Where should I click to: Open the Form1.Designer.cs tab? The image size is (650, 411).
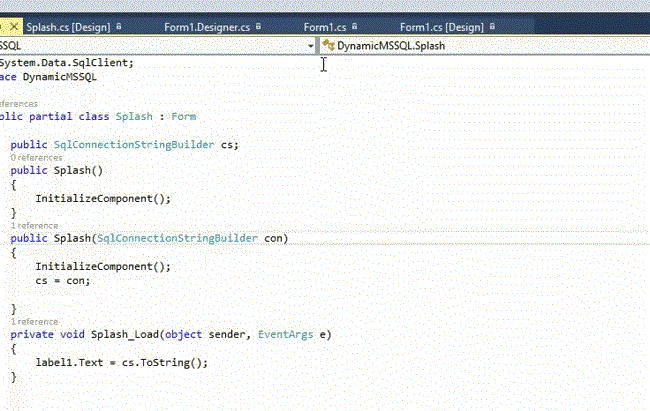[207, 27]
